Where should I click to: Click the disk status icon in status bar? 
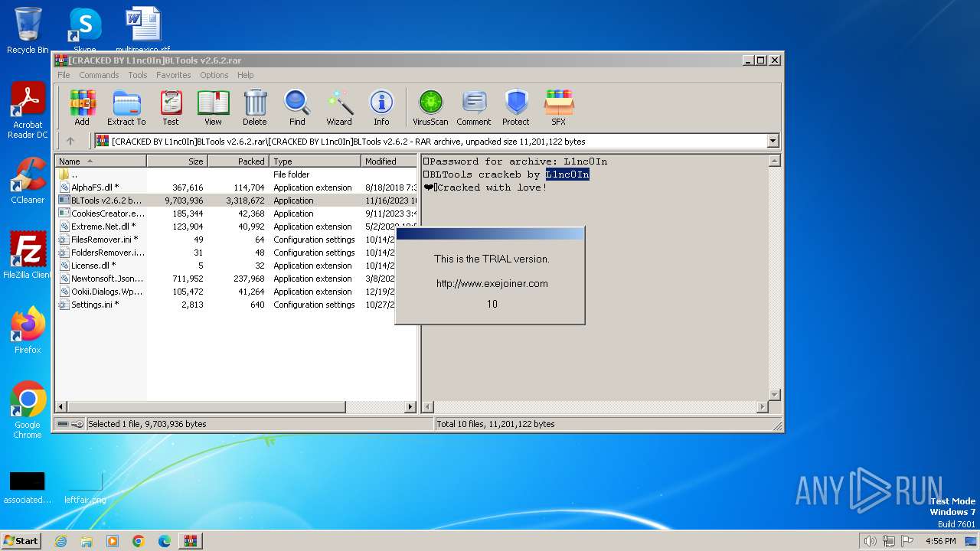(63, 424)
